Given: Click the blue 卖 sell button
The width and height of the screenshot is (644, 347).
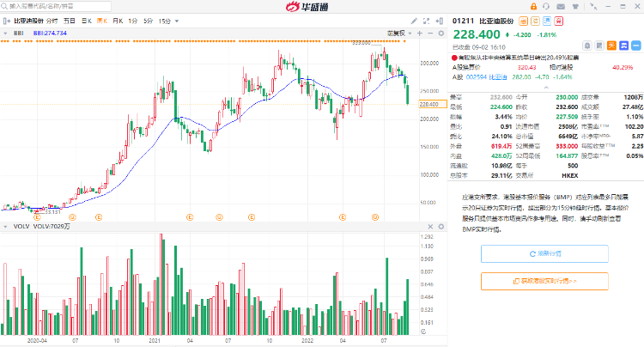Looking at the screenshot, I should (x=624, y=46).
